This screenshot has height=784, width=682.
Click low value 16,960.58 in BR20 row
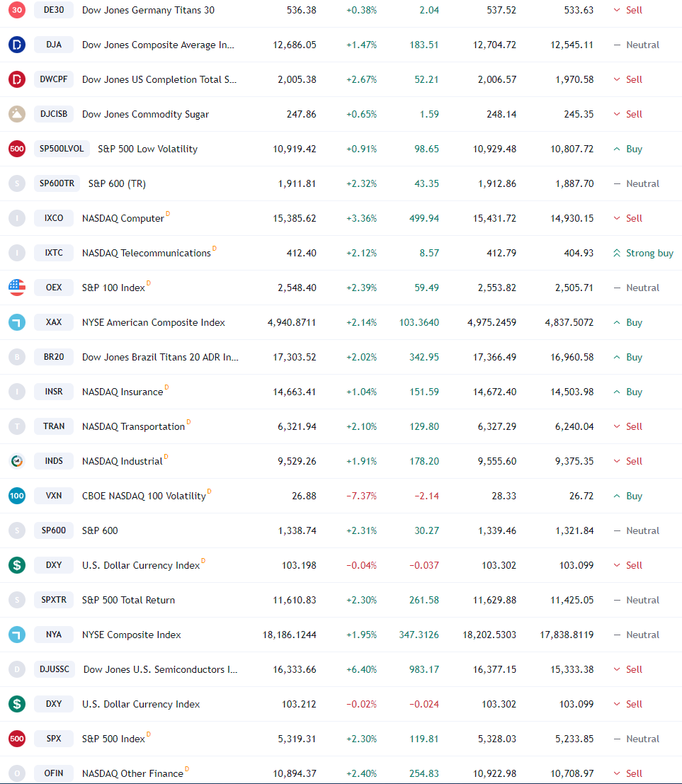(x=572, y=357)
